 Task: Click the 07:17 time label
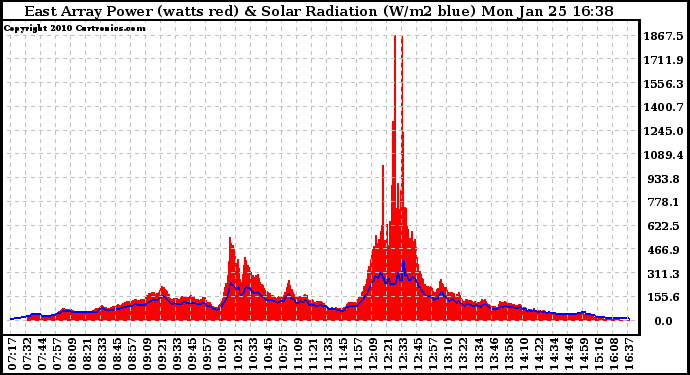coord(12,354)
